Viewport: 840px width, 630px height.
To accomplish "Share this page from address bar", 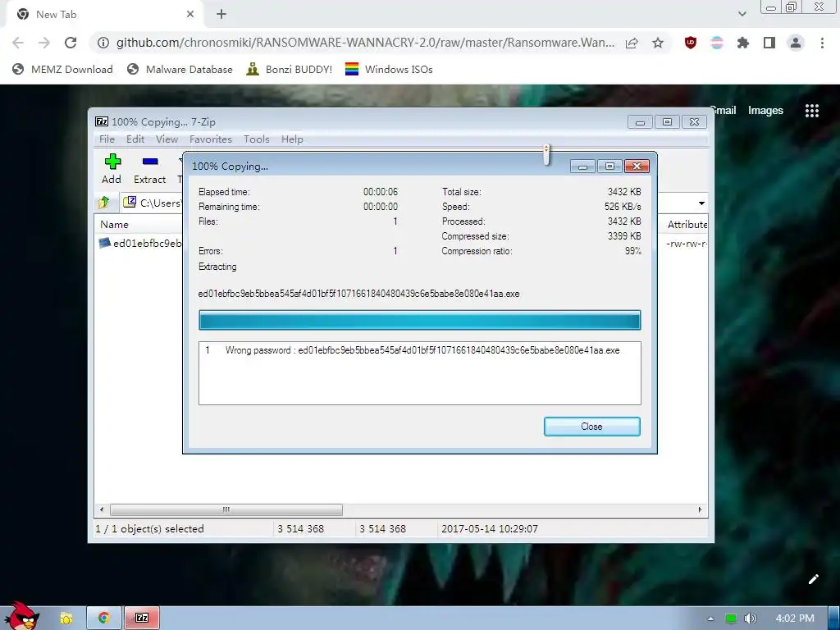I will click(x=632, y=43).
